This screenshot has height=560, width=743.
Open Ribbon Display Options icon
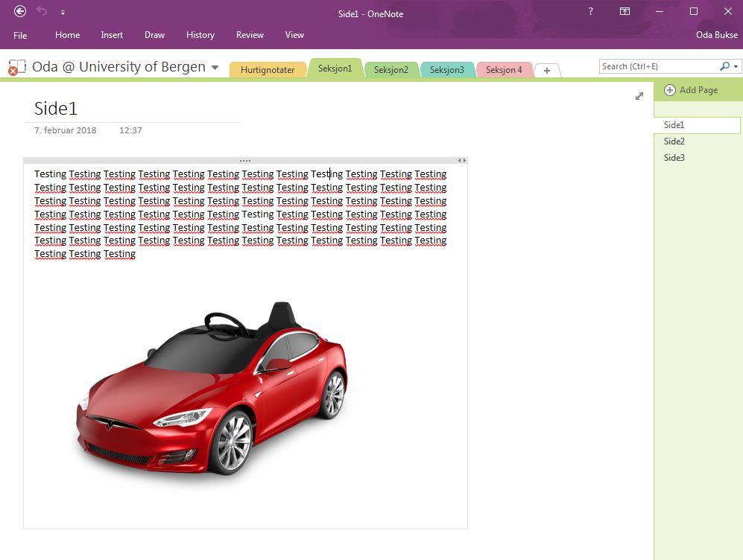tap(625, 11)
